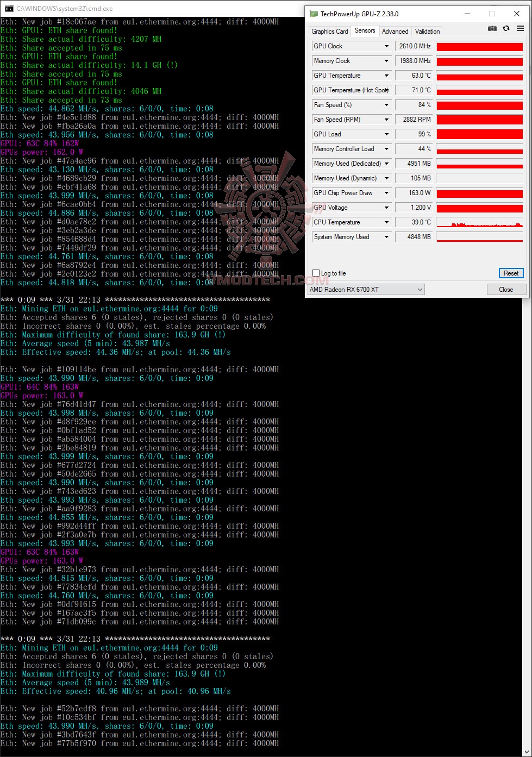
Task: Click 'New job #77b5f970' line in cmd
Action: pos(140,743)
